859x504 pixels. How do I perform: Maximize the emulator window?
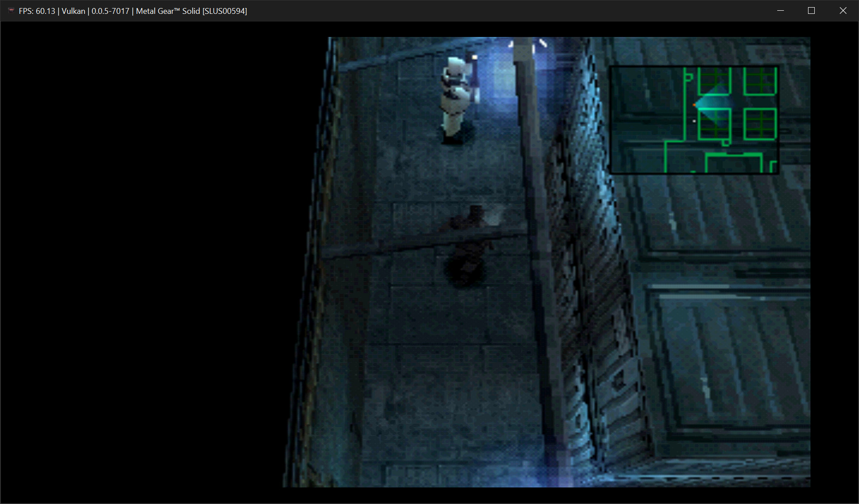[x=812, y=11]
